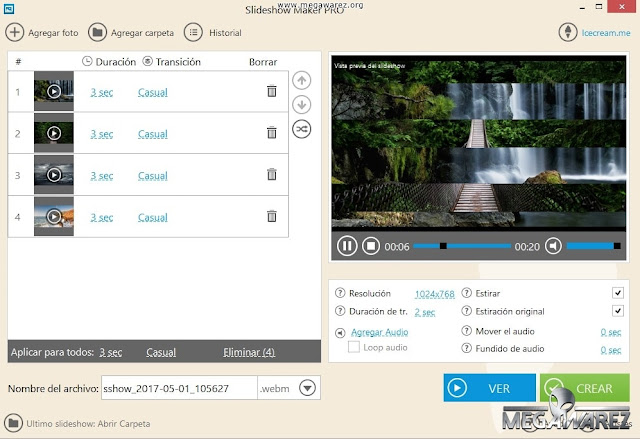
Task: Click the help icon beside Mover el audio
Action: [466, 331]
